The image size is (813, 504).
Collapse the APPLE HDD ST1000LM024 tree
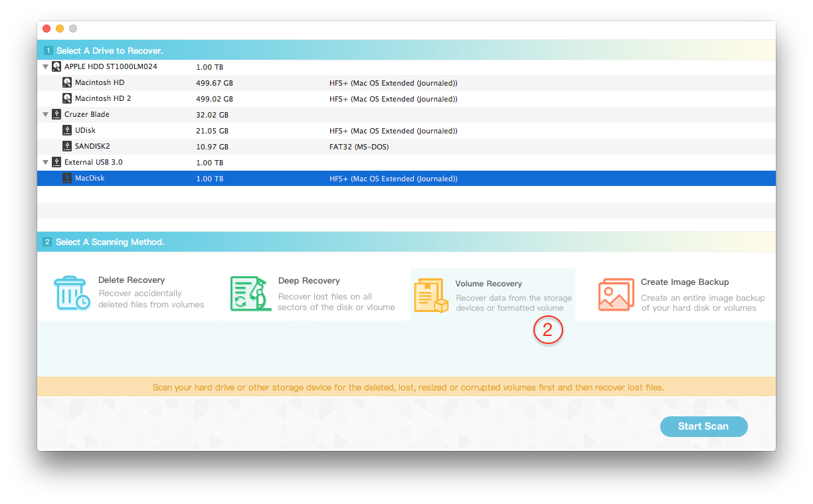pos(45,66)
